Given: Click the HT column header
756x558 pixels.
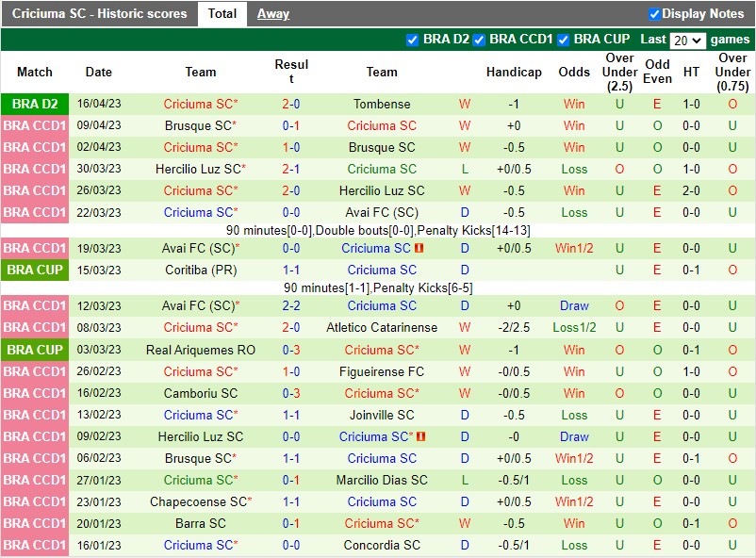Looking at the screenshot, I should [x=691, y=72].
